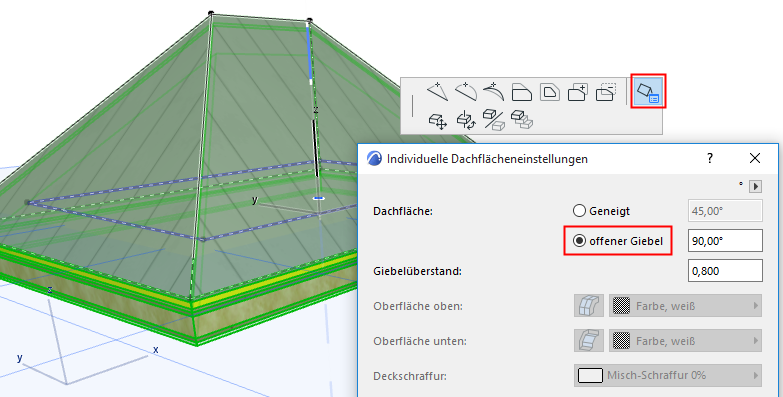Open custom roof plane settings icon
Screen dimensions: 783x397
point(648,91)
